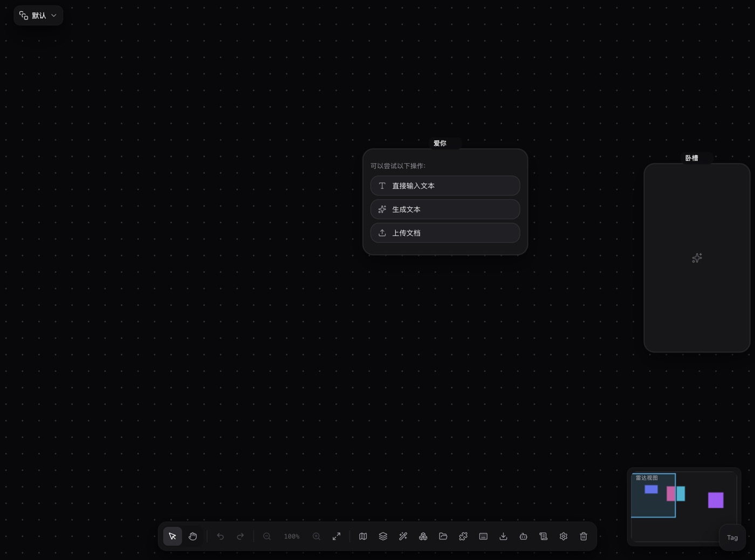The image size is (755, 560).
Task: Click the magic wand icon
Action: click(x=403, y=536)
